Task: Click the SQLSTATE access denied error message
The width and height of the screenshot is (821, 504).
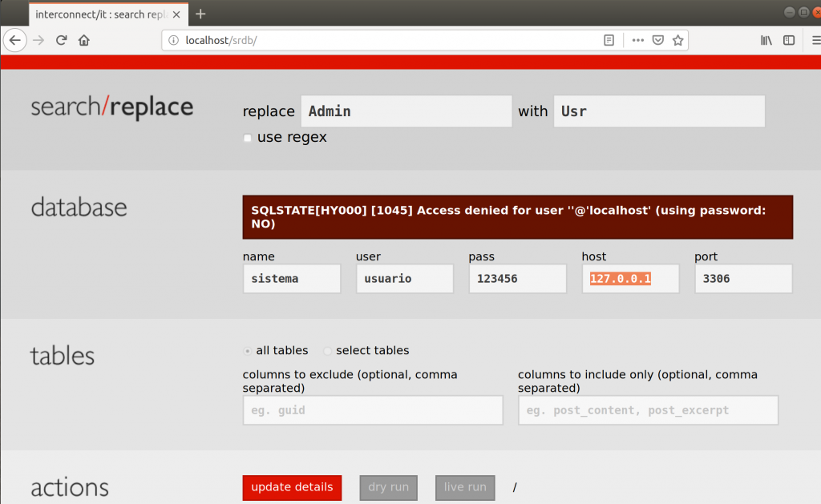Action: [x=518, y=217]
